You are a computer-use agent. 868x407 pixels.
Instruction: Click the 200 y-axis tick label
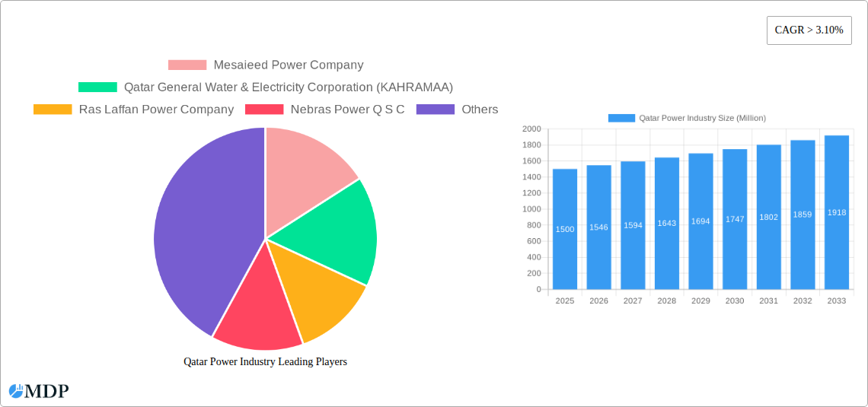(534, 273)
